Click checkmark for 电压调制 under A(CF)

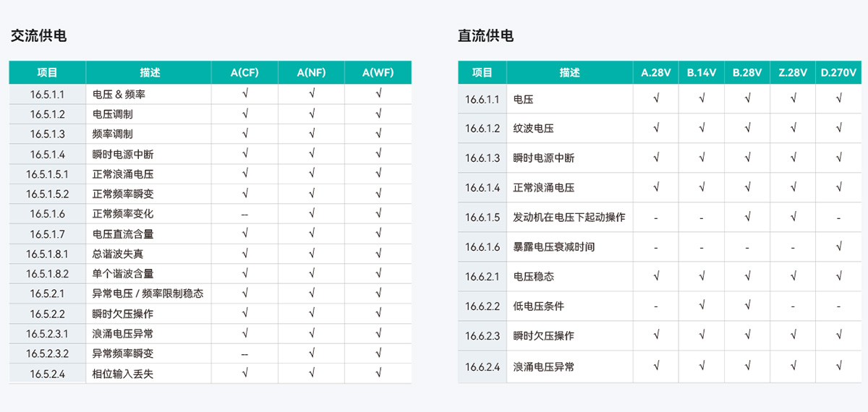tap(245, 113)
